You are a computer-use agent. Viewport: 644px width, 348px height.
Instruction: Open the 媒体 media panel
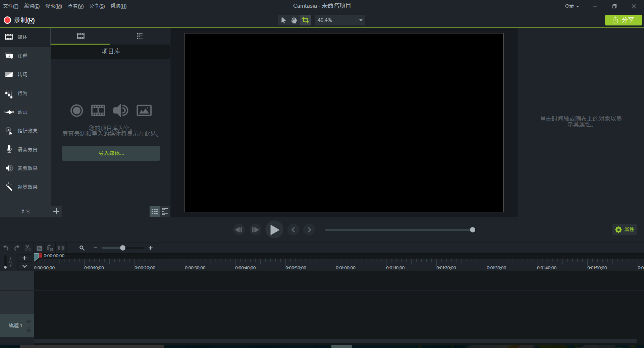25,37
